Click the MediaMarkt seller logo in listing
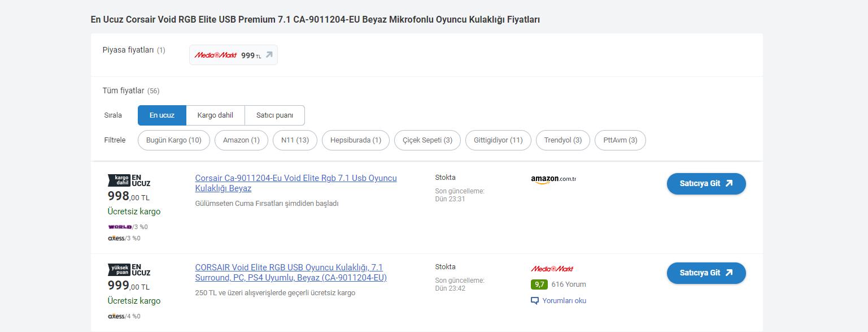 click(552, 269)
